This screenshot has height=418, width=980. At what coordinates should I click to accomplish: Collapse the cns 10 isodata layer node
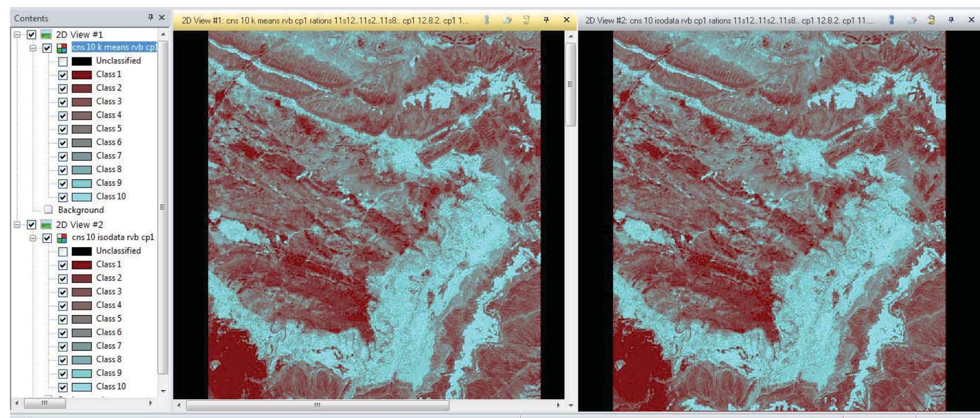[33, 238]
